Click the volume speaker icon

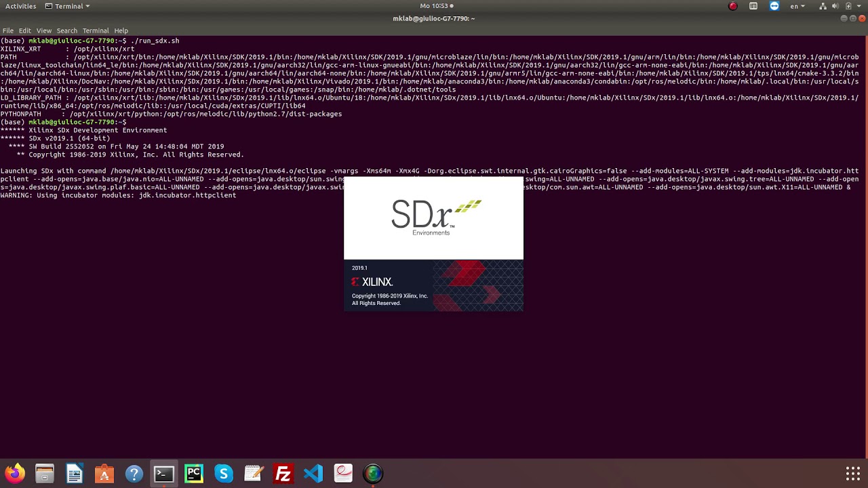tap(836, 6)
